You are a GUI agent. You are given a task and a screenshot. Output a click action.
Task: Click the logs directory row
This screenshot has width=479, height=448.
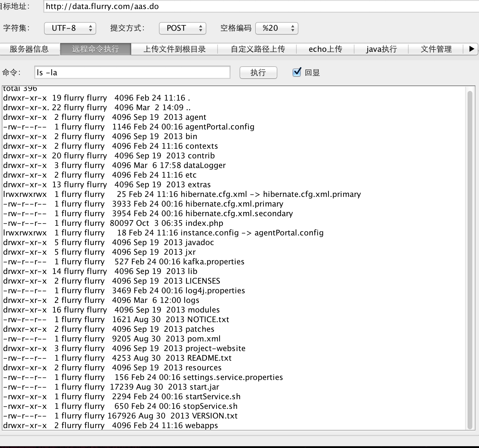(101, 300)
